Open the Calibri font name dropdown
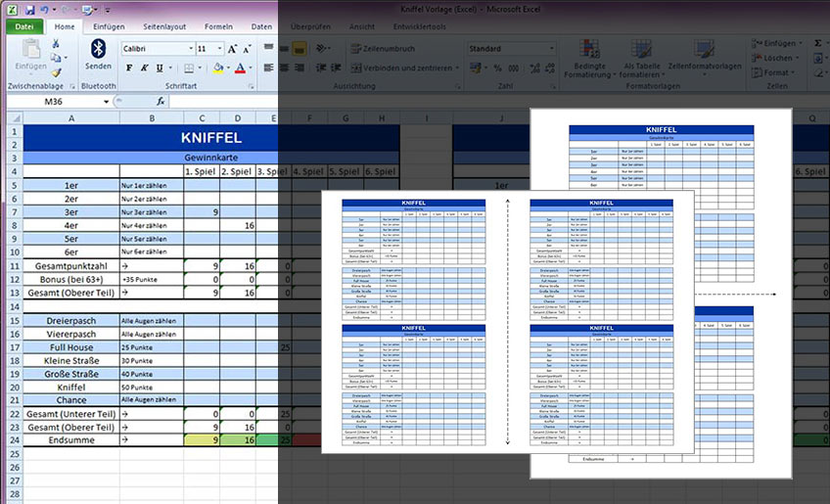830x504 pixels. pos(158,49)
